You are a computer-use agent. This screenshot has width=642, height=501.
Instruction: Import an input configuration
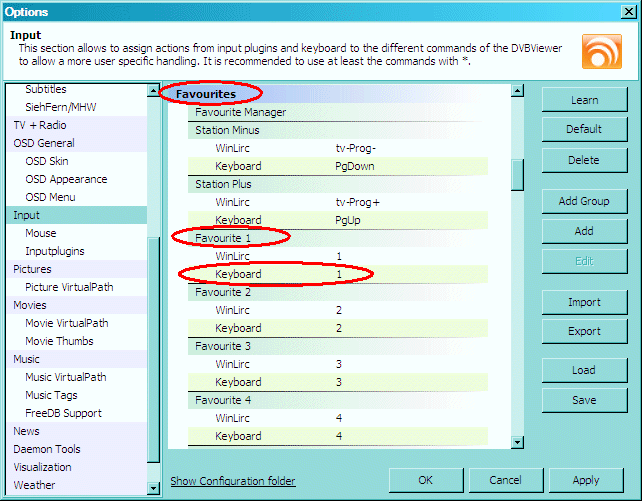584,302
